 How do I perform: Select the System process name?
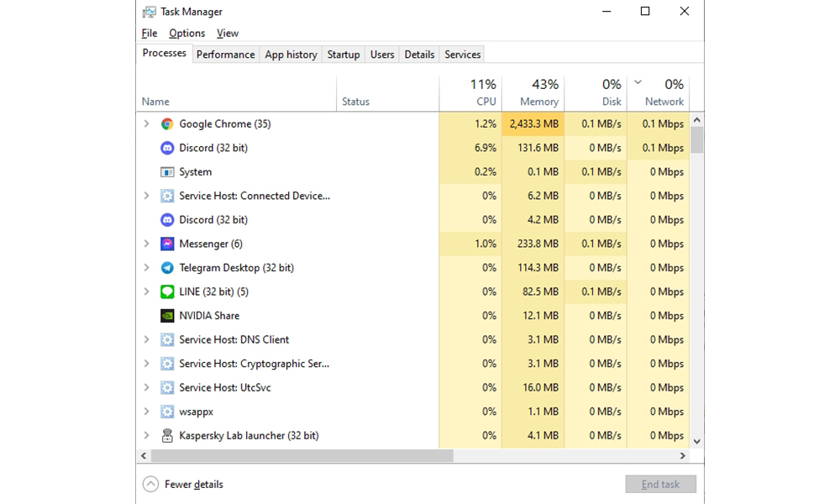click(196, 172)
